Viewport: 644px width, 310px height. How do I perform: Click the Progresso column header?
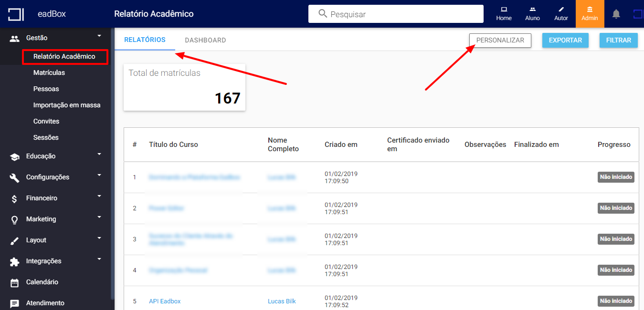click(614, 145)
